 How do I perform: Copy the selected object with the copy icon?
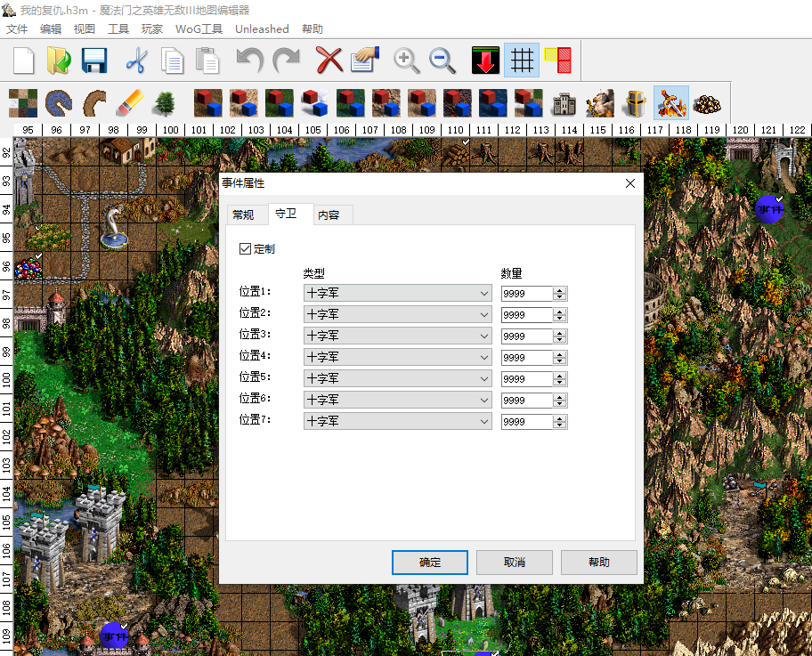tap(172, 60)
